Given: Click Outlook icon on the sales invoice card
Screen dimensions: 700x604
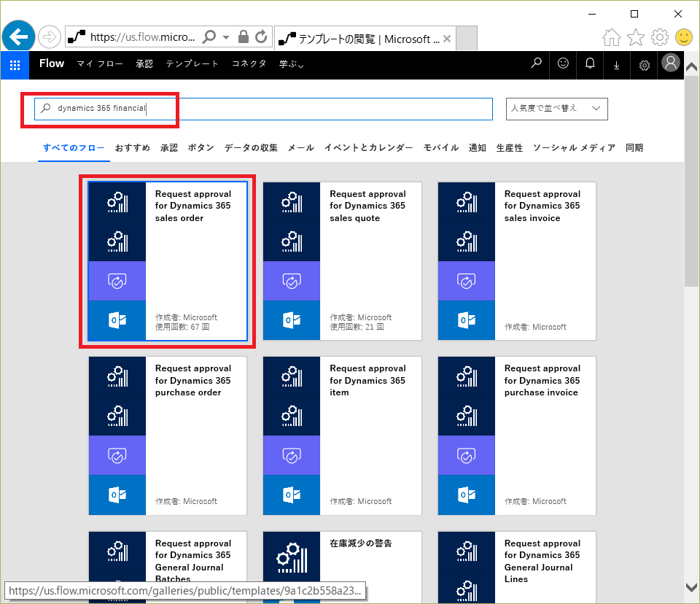Looking at the screenshot, I should pos(467,320).
